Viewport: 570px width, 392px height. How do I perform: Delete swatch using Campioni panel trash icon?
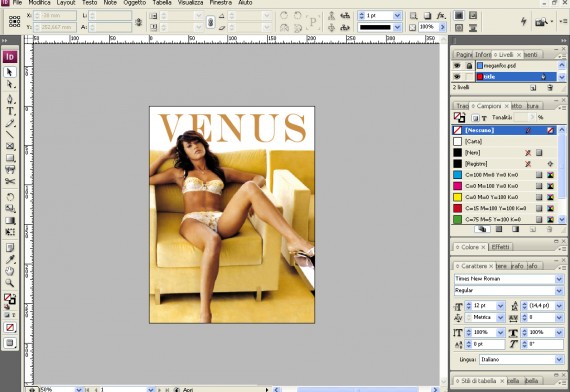[x=550, y=229]
